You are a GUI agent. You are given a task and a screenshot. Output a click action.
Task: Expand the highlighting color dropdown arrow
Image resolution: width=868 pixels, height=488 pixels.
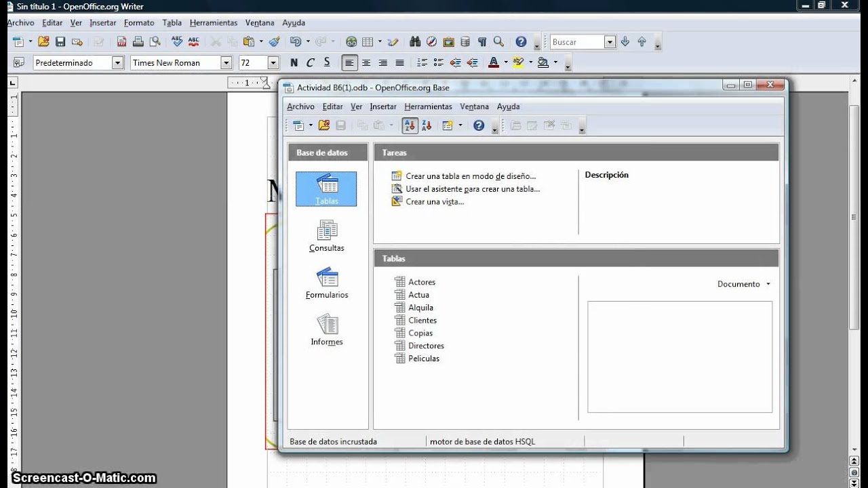point(530,62)
